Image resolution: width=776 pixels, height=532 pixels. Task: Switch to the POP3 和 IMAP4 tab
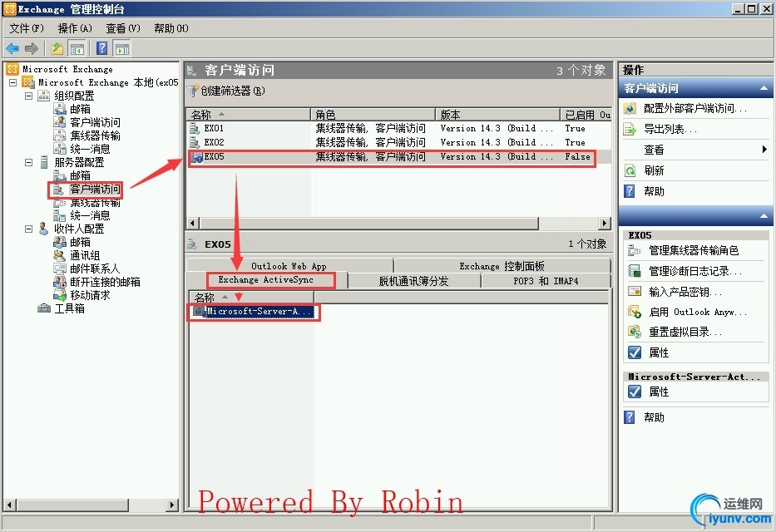pos(546,281)
